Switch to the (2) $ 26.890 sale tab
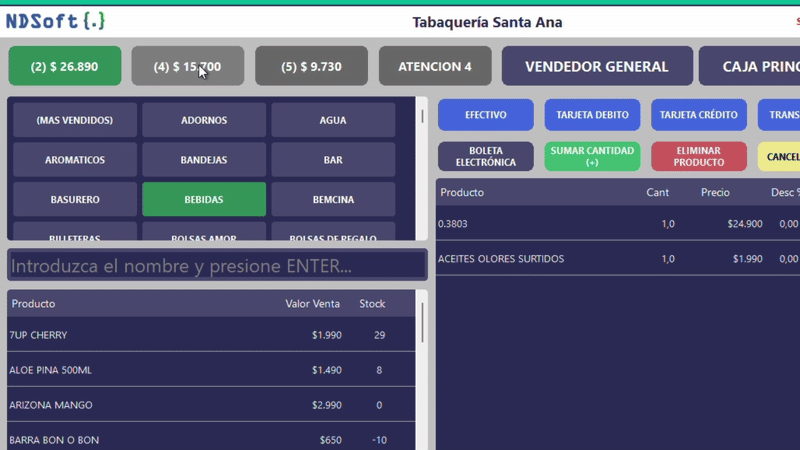This screenshot has height=450, width=800. (x=65, y=66)
